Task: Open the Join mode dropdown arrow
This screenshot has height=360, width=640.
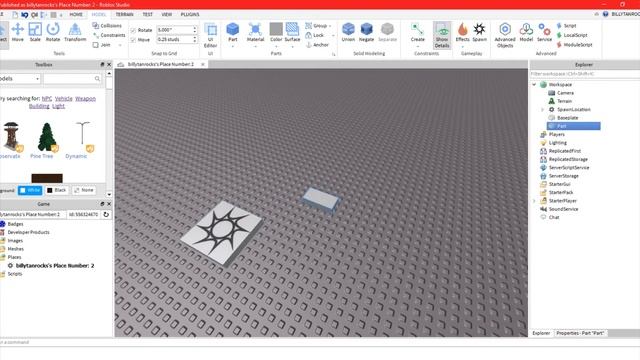Action: [120, 45]
